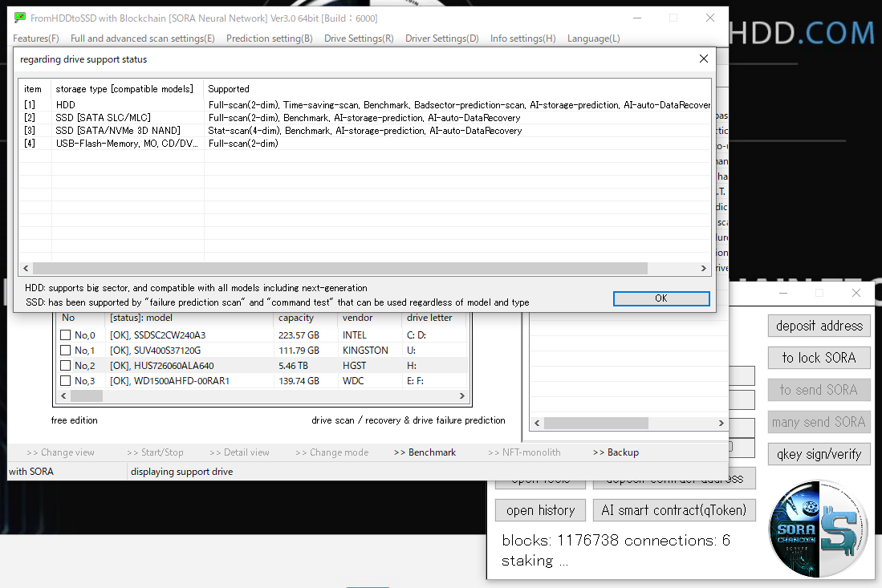The width and height of the screenshot is (882, 588).
Task: Click >> Change view in bottom toolbar
Action: tap(60, 452)
